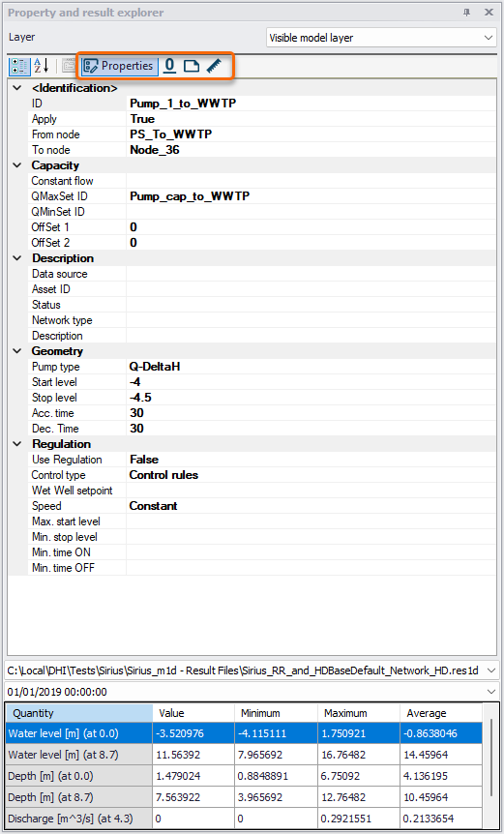Click the Status field
Screen dimensions: 504x834
tap(311, 305)
